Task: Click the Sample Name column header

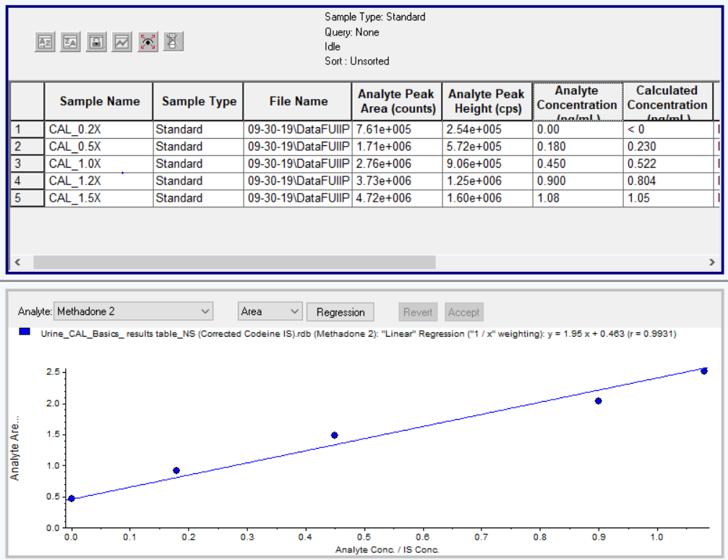Action: (x=99, y=101)
